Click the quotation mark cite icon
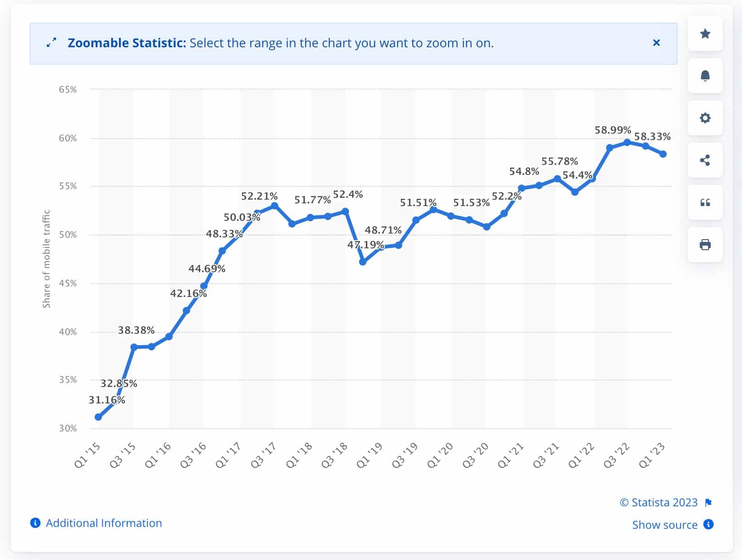The height and width of the screenshot is (560, 742). pyautogui.click(x=705, y=202)
